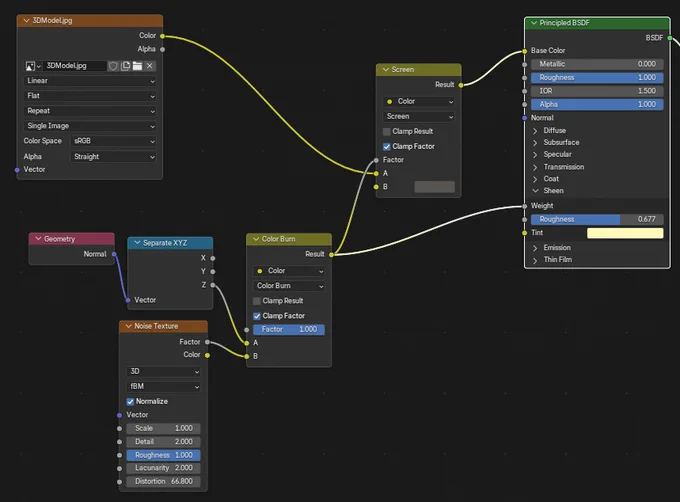Open the Repeat extension dropdown
680x502 pixels.
click(90, 111)
